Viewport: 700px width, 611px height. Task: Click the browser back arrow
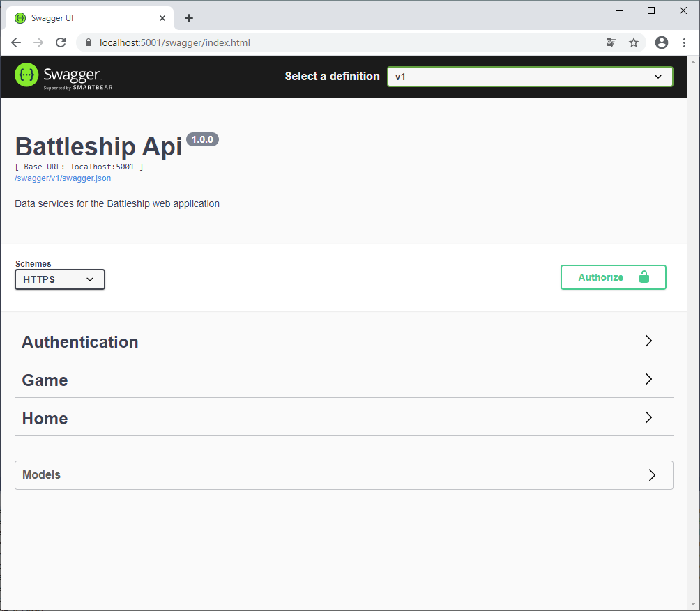pos(16,42)
